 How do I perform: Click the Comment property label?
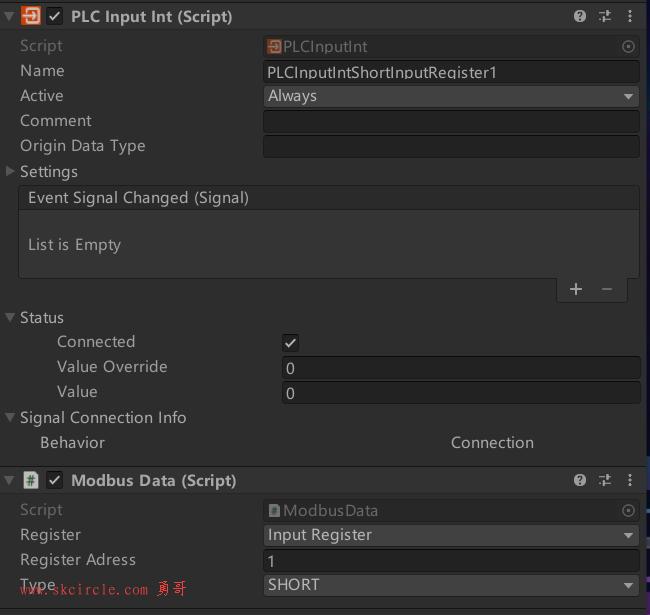pos(56,121)
